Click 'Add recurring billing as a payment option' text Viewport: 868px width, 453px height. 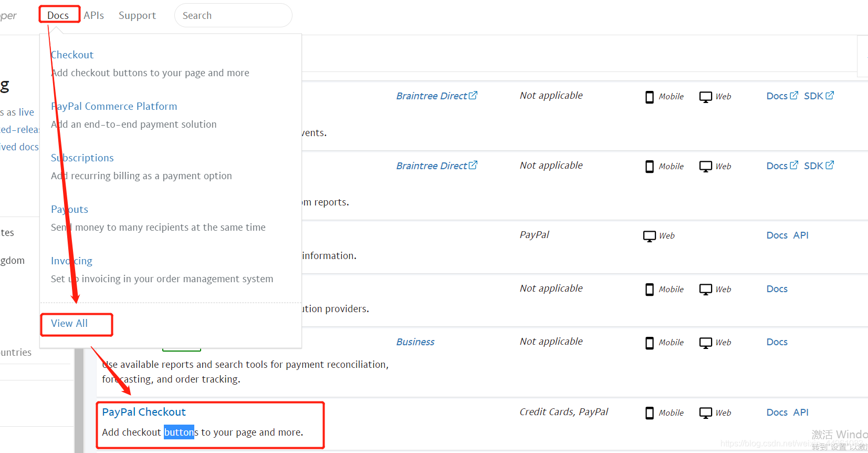[141, 176]
